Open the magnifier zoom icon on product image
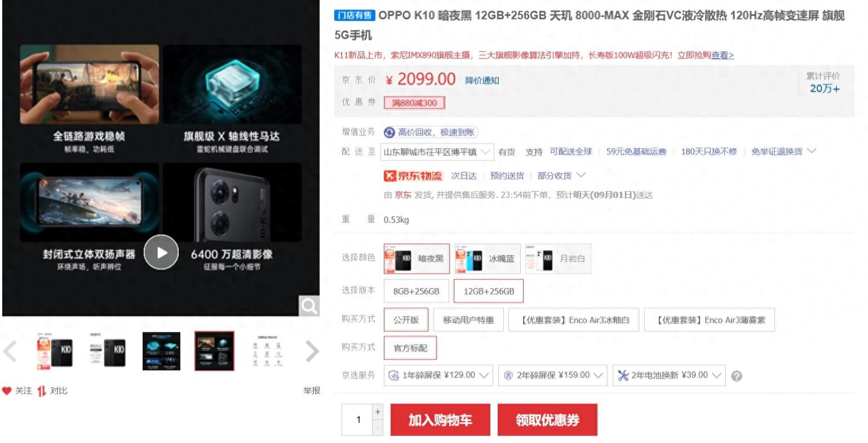The image size is (868, 443). click(309, 306)
